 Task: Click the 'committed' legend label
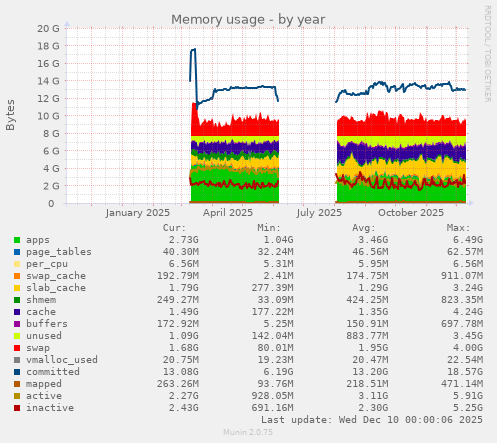pos(53,372)
